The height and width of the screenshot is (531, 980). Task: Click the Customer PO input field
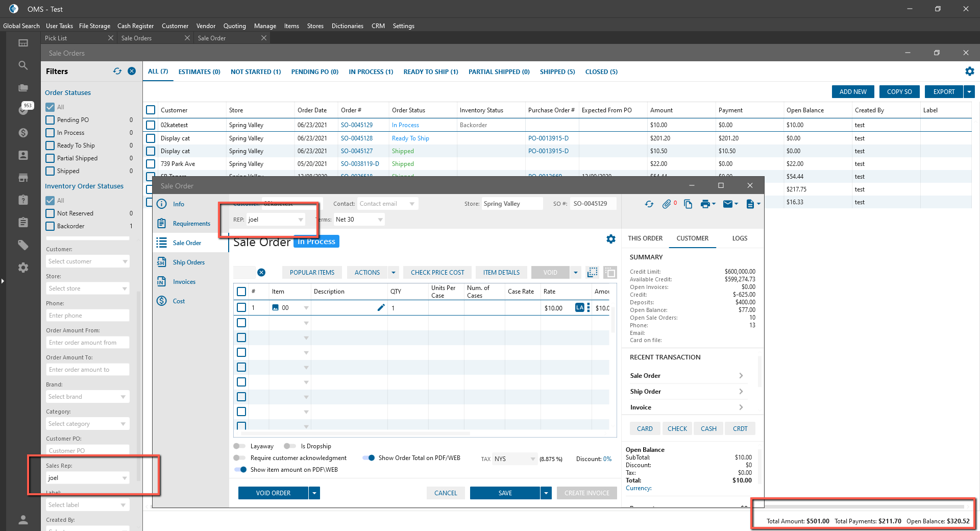pos(87,450)
